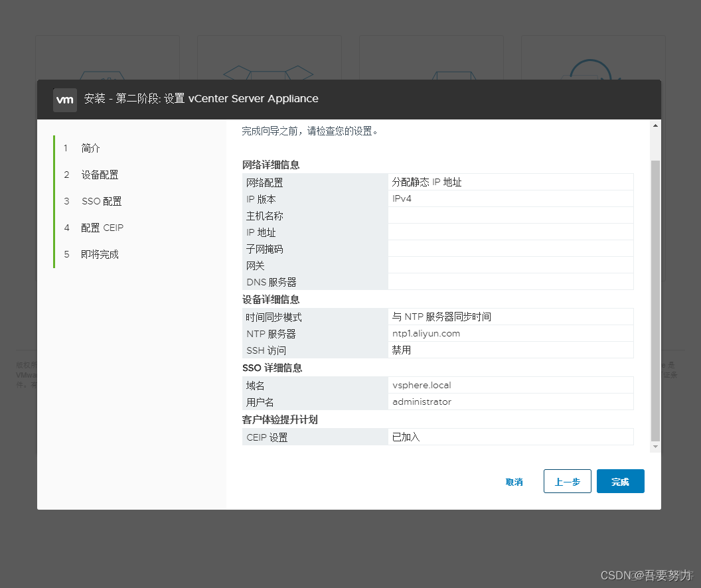
Task: Click the 用户名 row label
Action: point(260,402)
